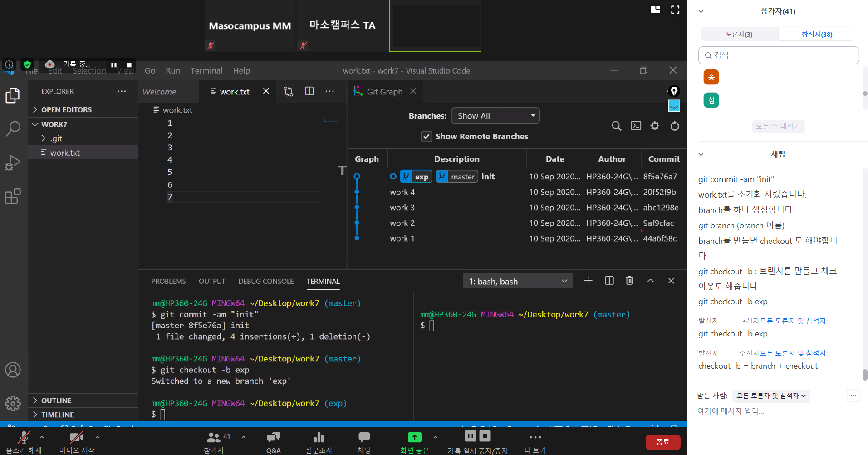Open the Terminal menu in menu bar
Viewport: 868px width, 455px height.
206,71
